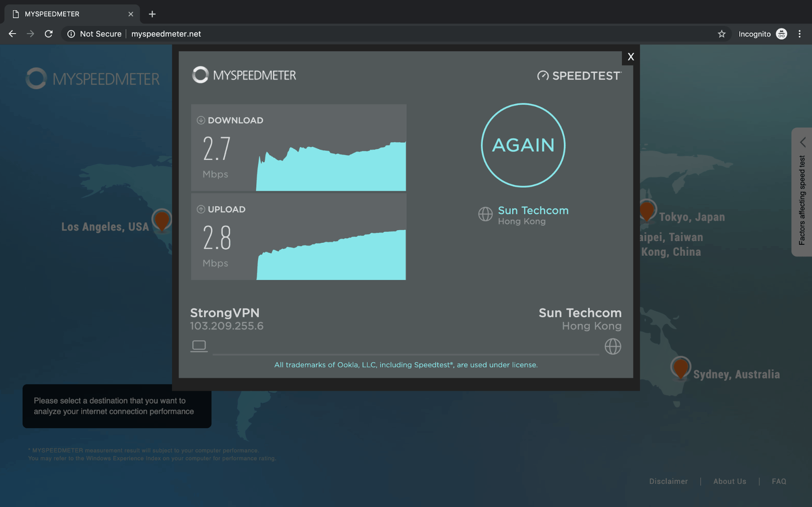The height and width of the screenshot is (507, 812).
Task: Click the Incognito profile icon
Action: click(x=782, y=34)
